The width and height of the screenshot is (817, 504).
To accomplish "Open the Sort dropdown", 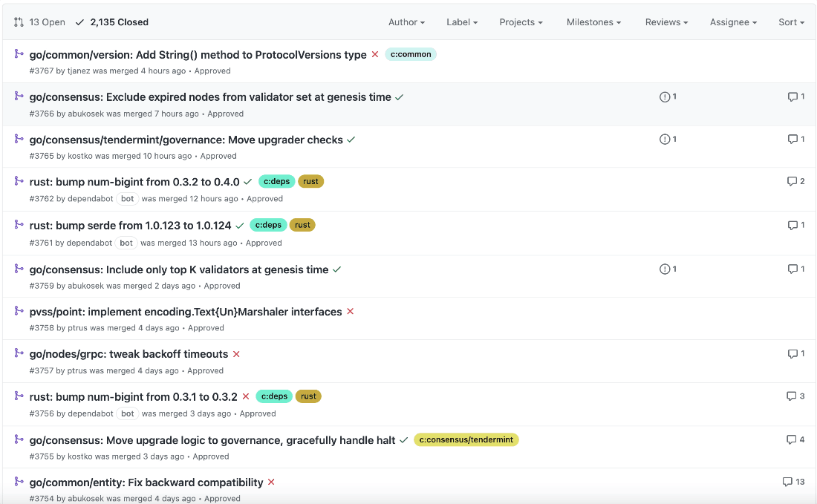I will pos(792,22).
